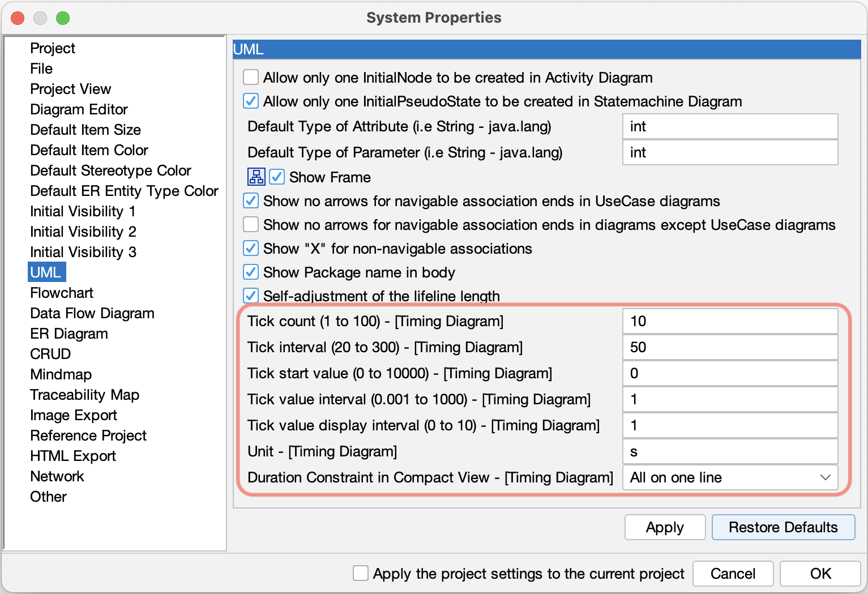Uncheck self-adjustment of lifeline length
Image resolution: width=868 pixels, height=594 pixels.
coord(250,296)
